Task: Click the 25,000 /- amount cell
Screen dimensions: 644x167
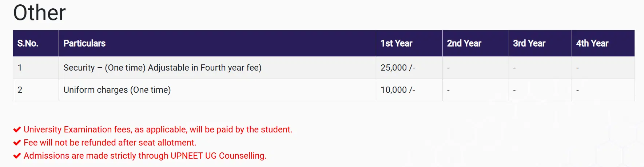Action: pyautogui.click(x=398, y=68)
